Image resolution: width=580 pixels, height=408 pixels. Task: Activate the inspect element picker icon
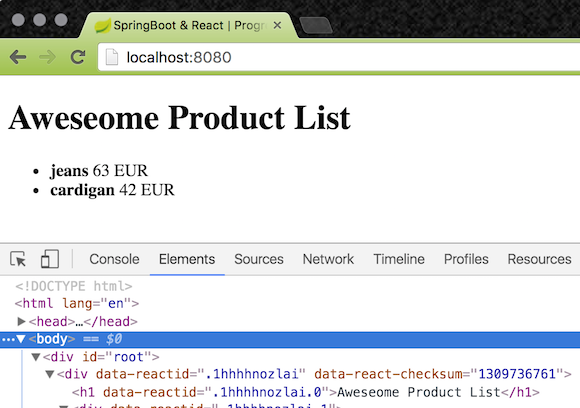18,259
